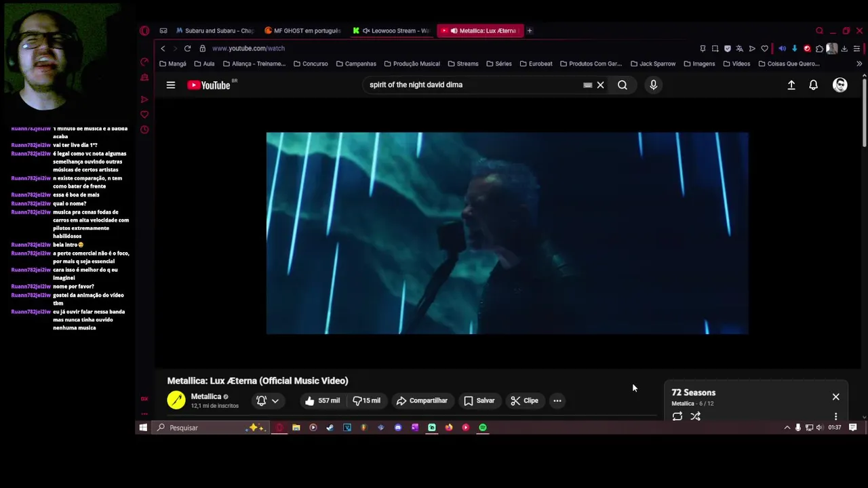Open the Opera sidebar heart icon

point(144,115)
